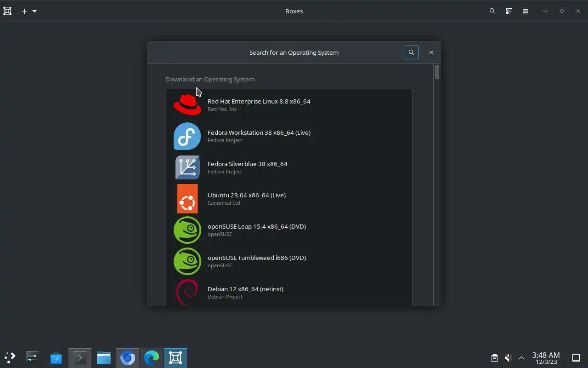Open the file manager from taskbar

(x=104, y=357)
